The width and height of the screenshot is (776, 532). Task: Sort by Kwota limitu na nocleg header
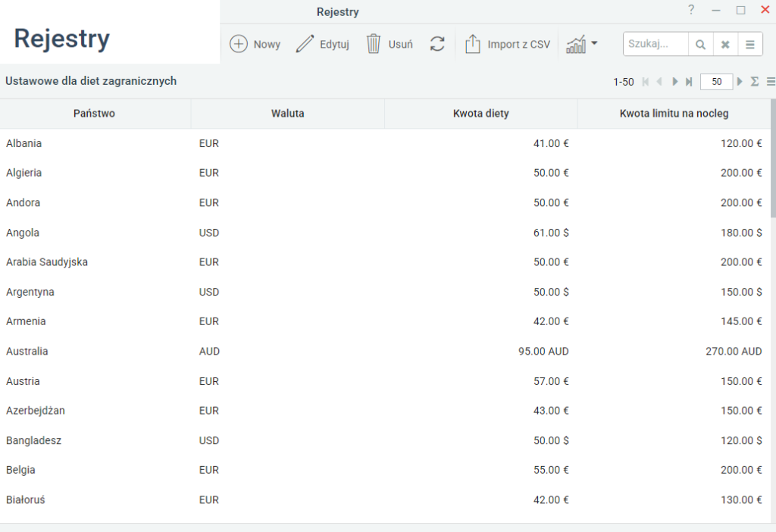(674, 114)
